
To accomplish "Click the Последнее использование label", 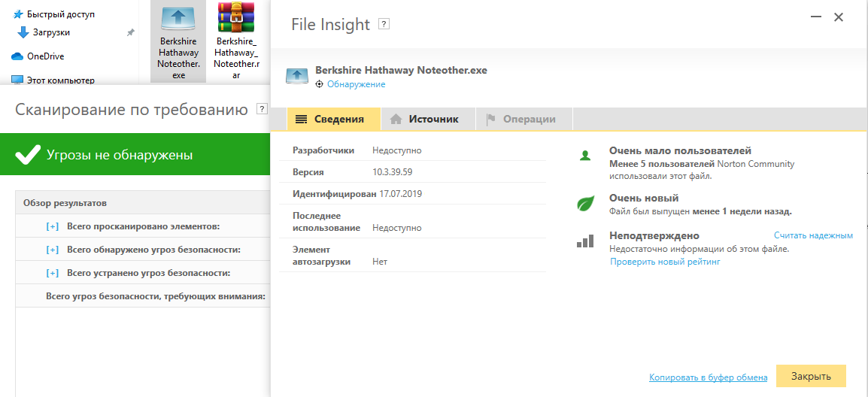I will pos(326,222).
